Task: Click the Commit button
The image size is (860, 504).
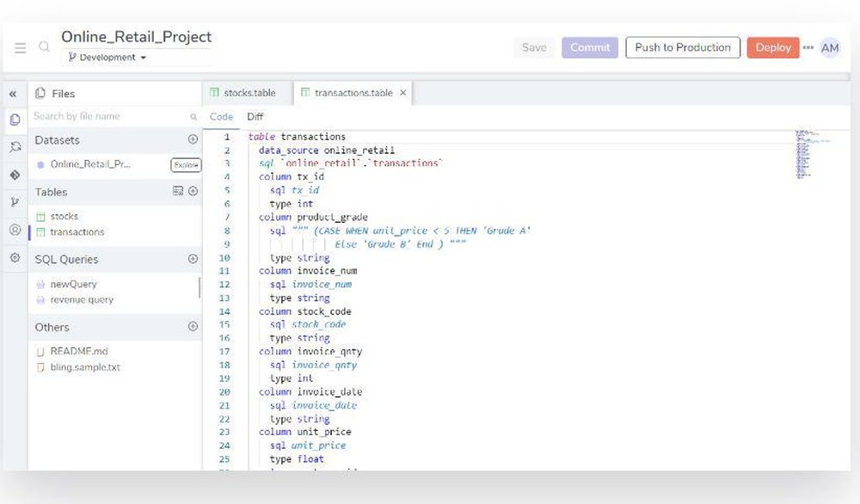Action: click(590, 47)
